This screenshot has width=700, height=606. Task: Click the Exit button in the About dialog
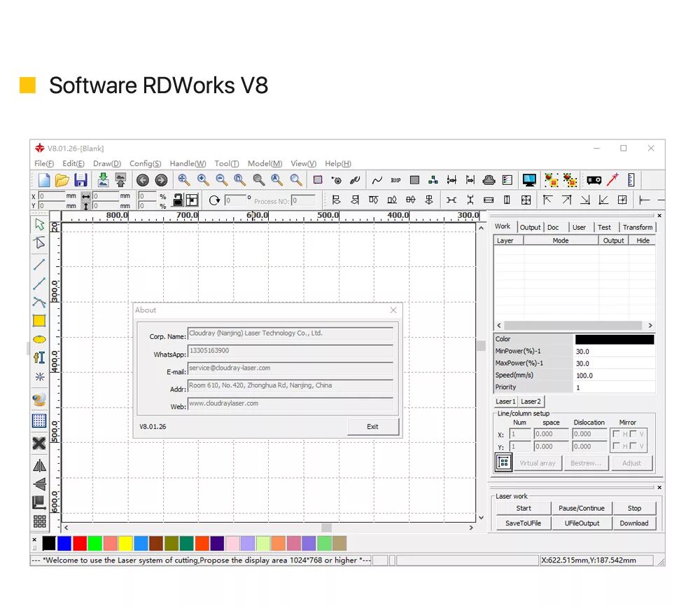[x=373, y=426]
